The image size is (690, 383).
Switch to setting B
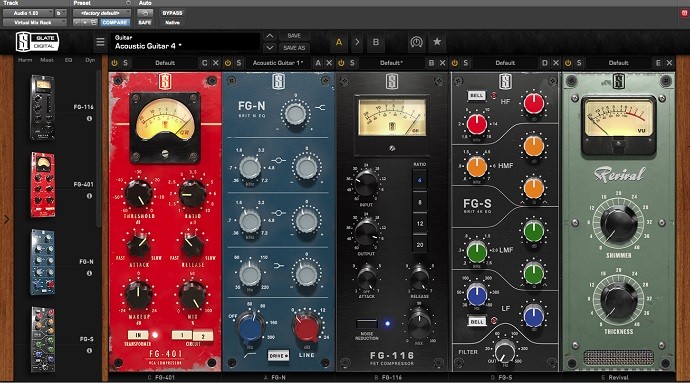point(376,42)
